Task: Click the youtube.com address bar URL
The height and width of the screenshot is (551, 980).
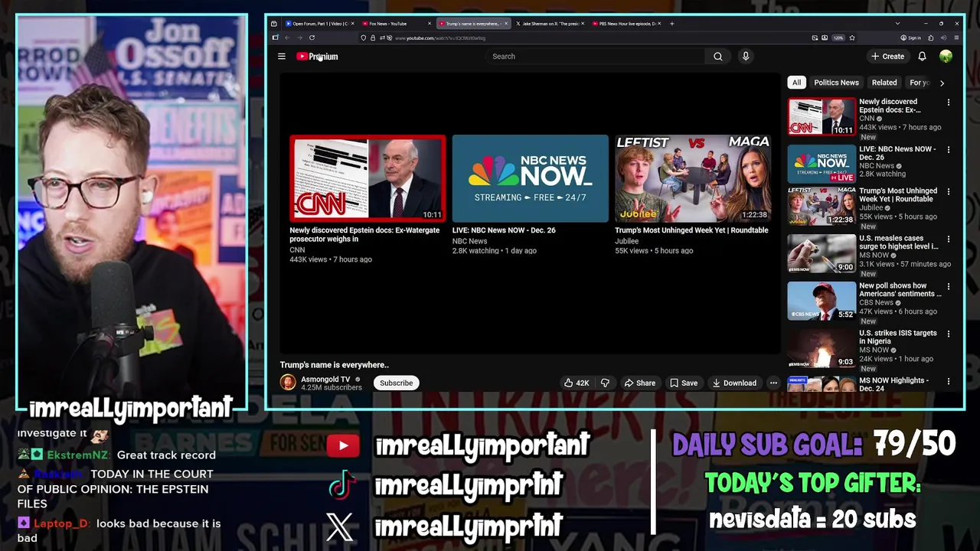Action: [x=440, y=37]
